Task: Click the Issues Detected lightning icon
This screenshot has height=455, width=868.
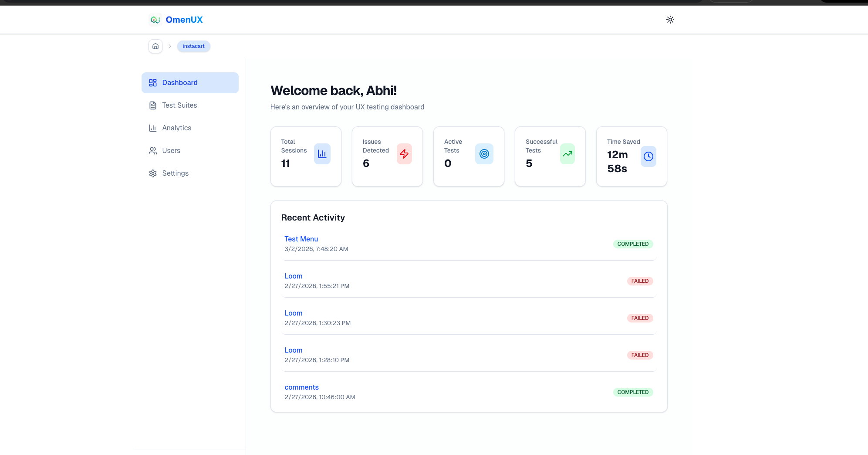Action: (x=404, y=154)
